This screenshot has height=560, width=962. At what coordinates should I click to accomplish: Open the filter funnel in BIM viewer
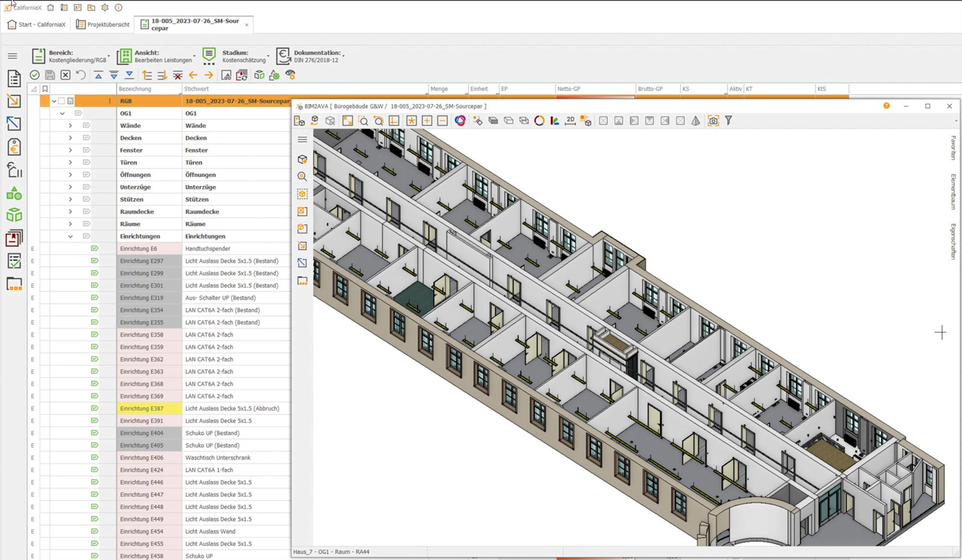coord(729,121)
